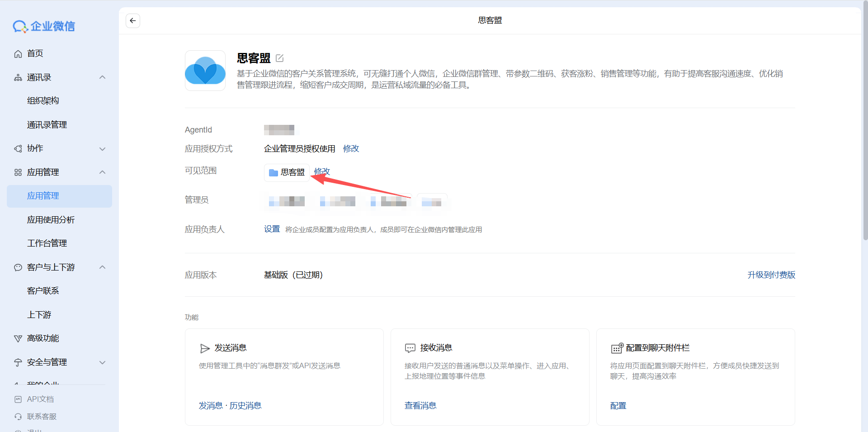Screen dimensions: 868x432
Task: Click the 设置 link for 应用负责人
Action: click(x=272, y=229)
